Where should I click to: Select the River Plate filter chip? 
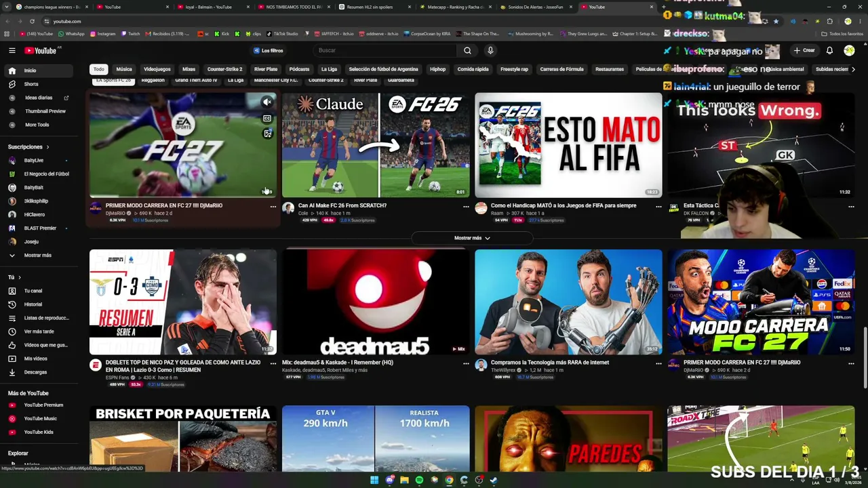pyautogui.click(x=266, y=69)
